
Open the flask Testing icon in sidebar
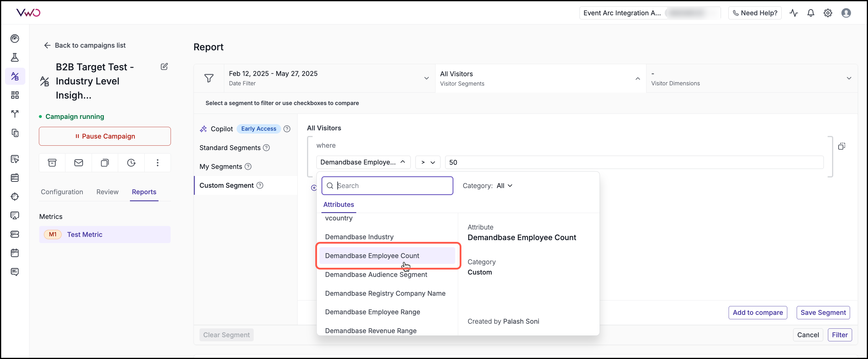click(15, 58)
